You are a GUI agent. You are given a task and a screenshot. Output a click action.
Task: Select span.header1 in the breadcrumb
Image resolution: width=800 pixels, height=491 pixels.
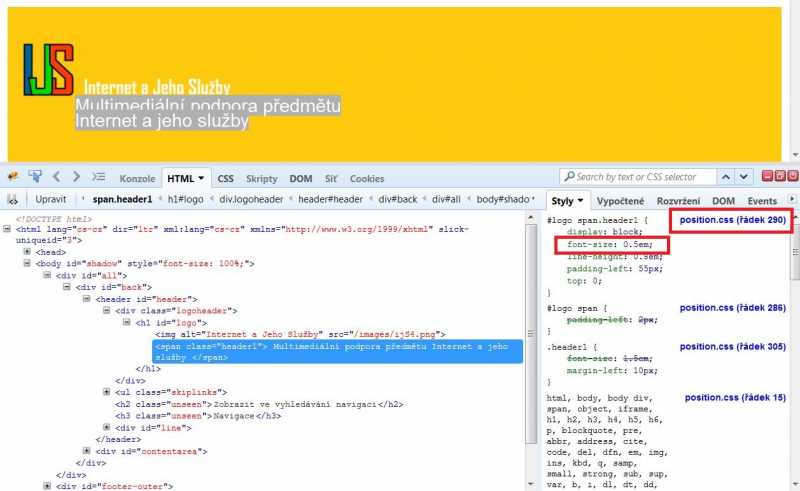click(x=122, y=199)
